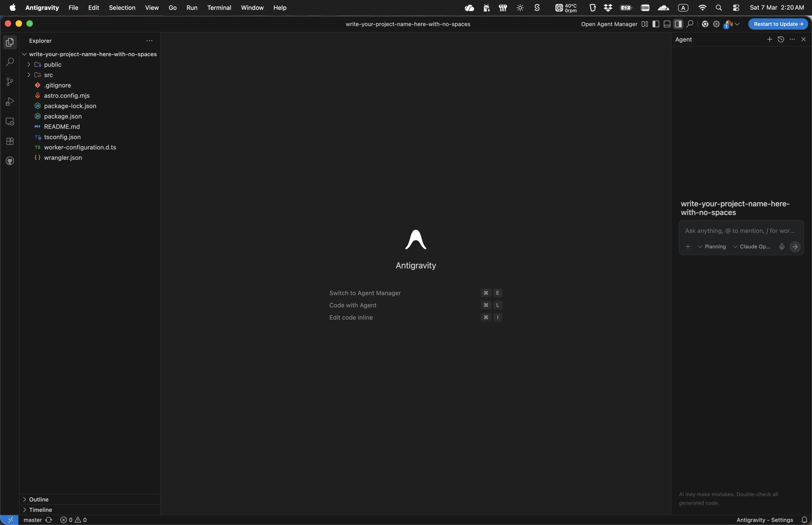Screen dimensions: 812x525
Task: Click the Wi-Fi icon in the macOS menu bar
Action: tap(702, 8)
